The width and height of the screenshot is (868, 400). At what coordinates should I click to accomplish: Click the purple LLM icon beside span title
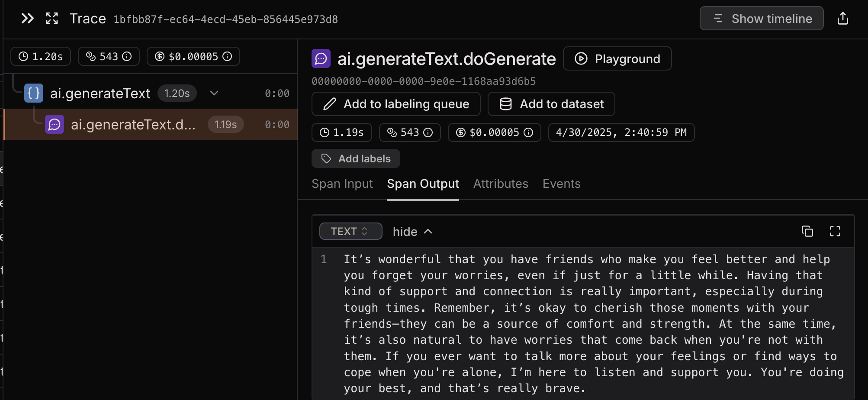click(321, 58)
